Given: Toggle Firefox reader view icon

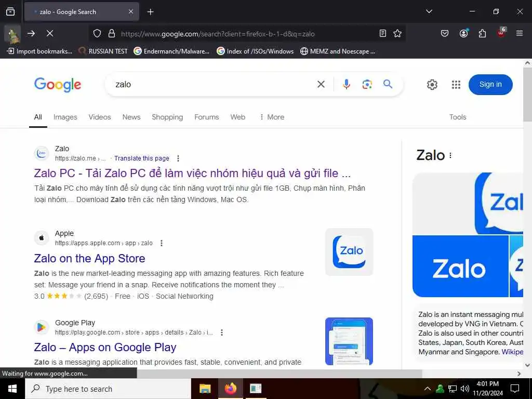Looking at the screenshot, I should [383, 33].
